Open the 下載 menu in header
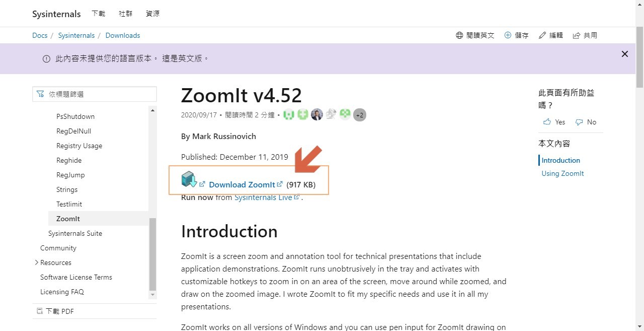This screenshot has height=331, width=644. point(99,14)
